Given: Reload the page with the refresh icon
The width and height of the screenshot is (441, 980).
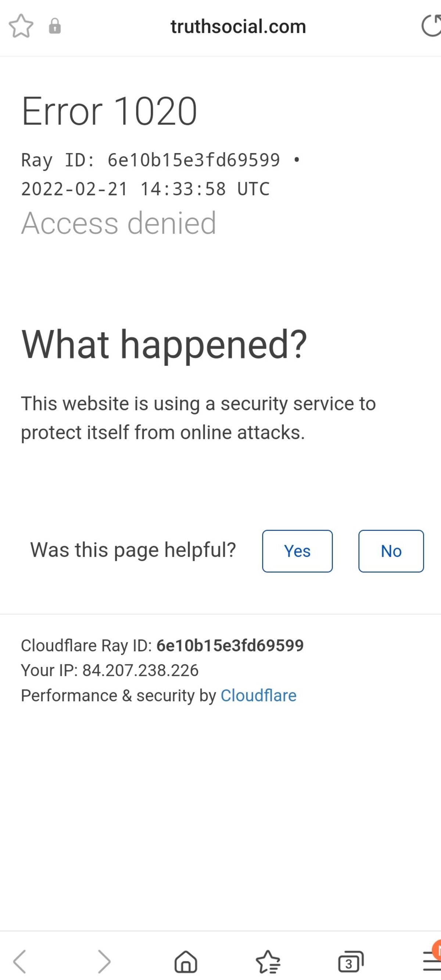Looking at the screenshot, I should (x=431, y=26).
